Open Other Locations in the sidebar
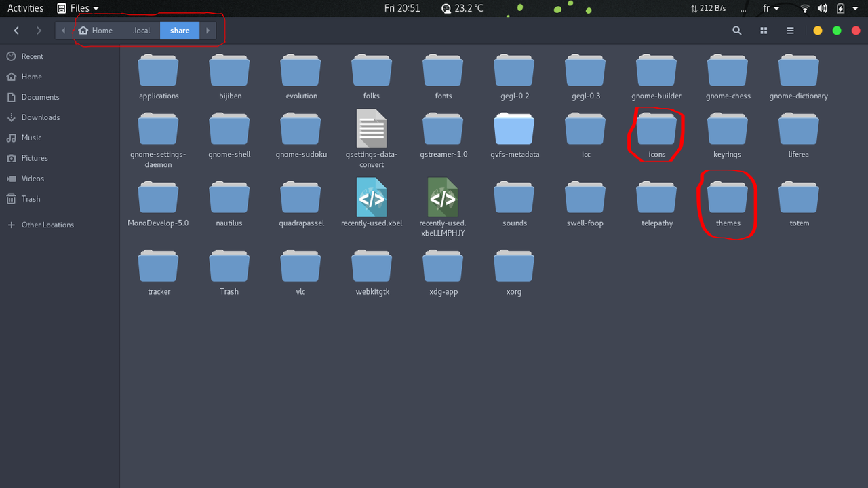The width and height of the screenshot is (868, 488). [x=47, y=225]
